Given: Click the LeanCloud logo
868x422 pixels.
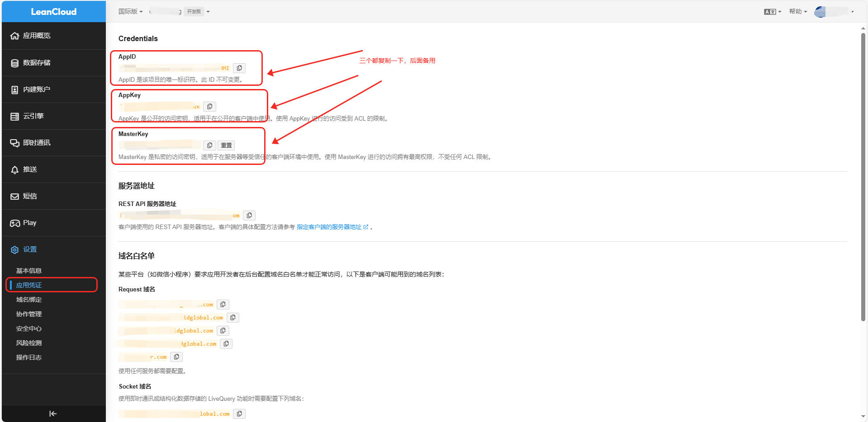Looking at the screenshot, I should 54,12.
